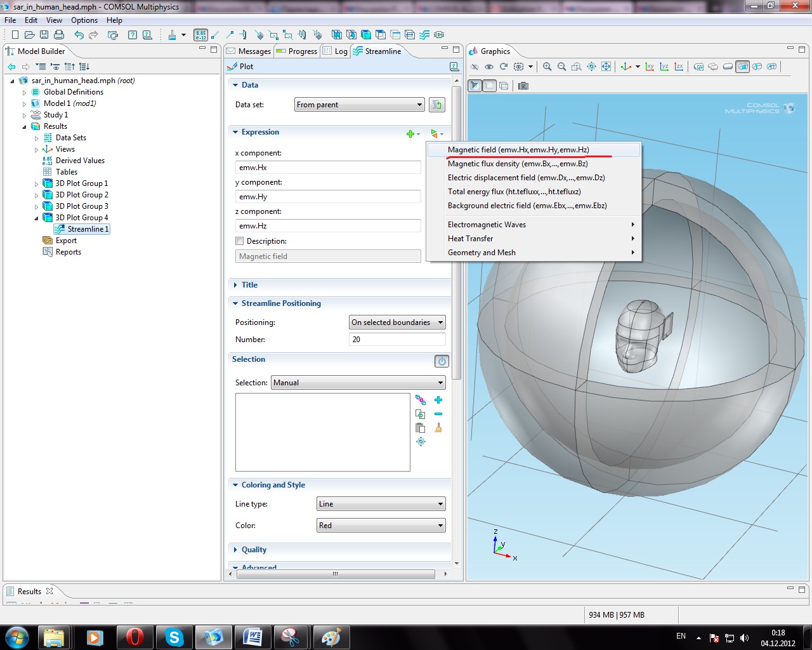Screen dimensions: 812x650
Task: Open the Color dropdown showing Red
Action: coord(381,526)
